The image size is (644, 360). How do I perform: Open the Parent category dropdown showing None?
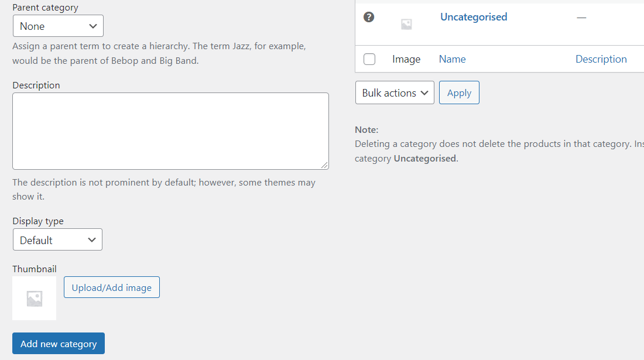click(x=58, y=26)
